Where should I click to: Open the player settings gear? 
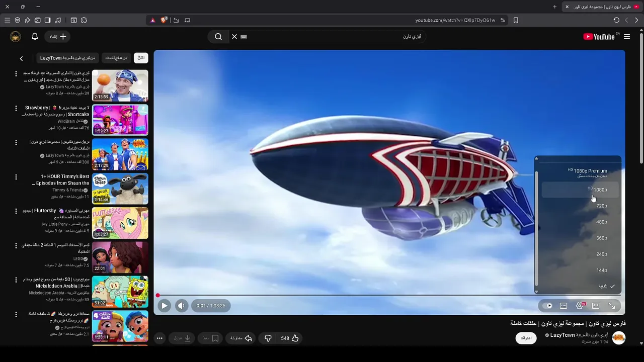click(x=580, y=305)
